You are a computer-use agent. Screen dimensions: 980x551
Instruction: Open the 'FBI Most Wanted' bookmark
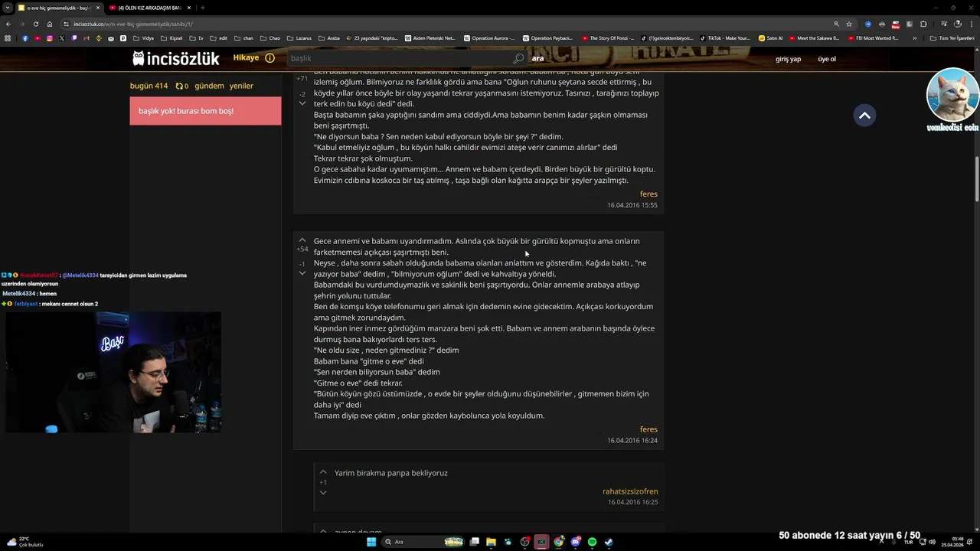pyautogui.click(x=873, y=38)
